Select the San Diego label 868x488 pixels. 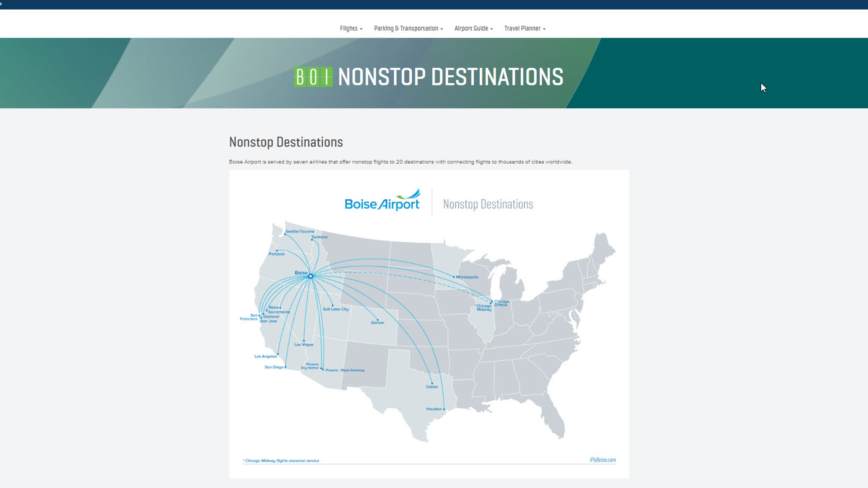click(x=274, y=367)
